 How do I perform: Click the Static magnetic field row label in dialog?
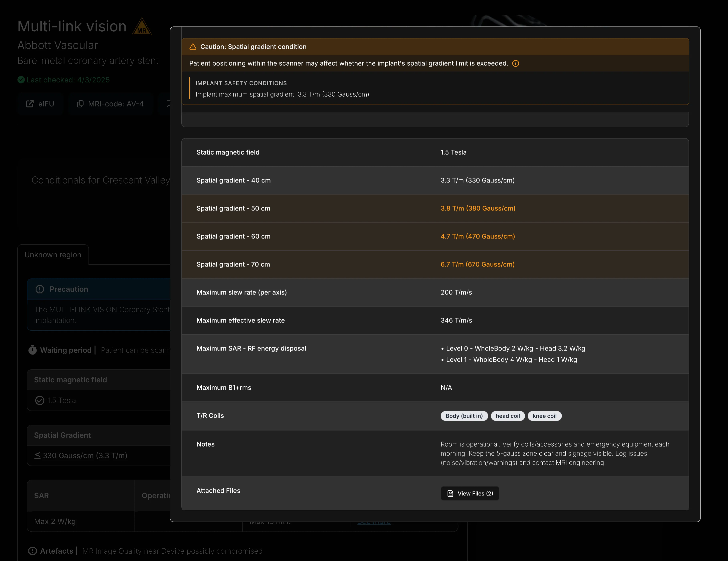(x=228, y=152)
